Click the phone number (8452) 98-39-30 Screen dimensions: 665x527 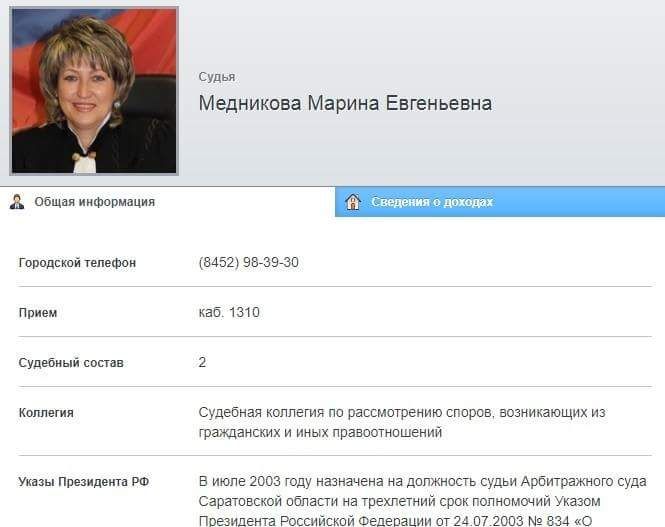click(249, 262)
